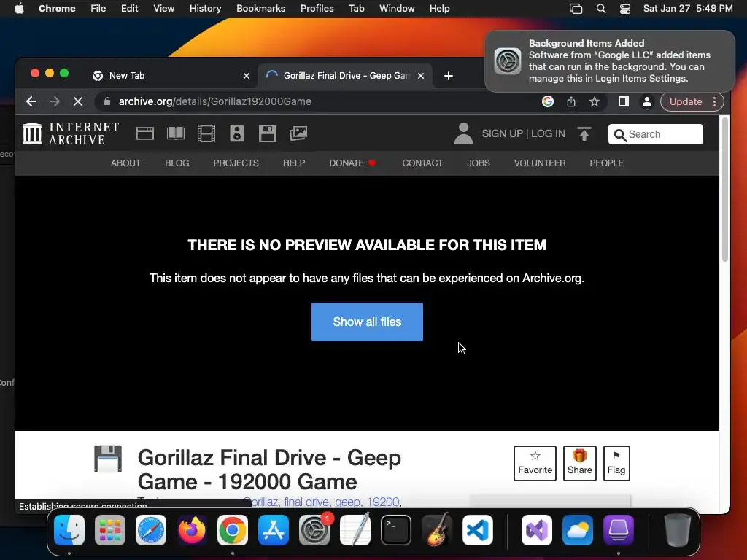Viewport: 747px width, 560px height.
Task: Open the Images icon in Archive header
Action: click(x=298, y=133)
